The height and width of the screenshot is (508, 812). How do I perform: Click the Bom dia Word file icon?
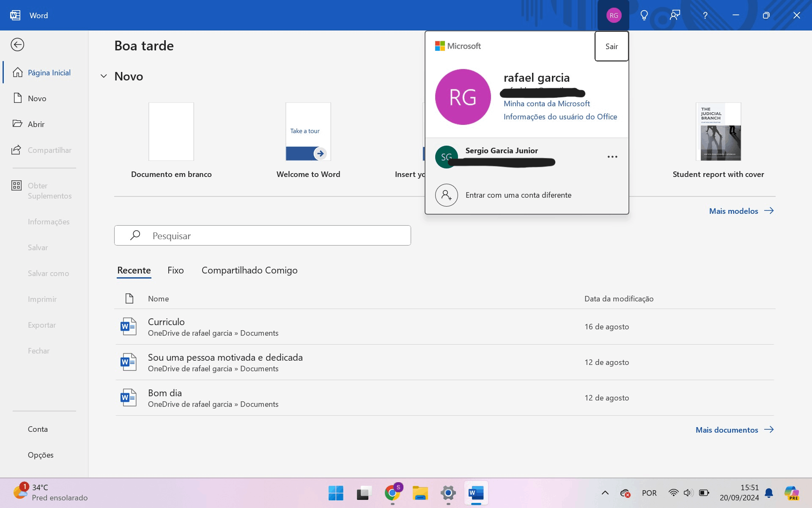point(128,398)
